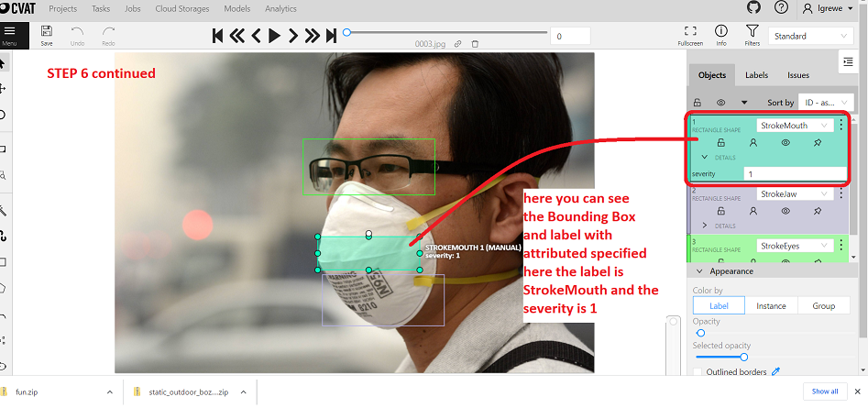Screen dimensions: 868x408
Task: Select the Instance color-by option
Action: pos(770,306)
